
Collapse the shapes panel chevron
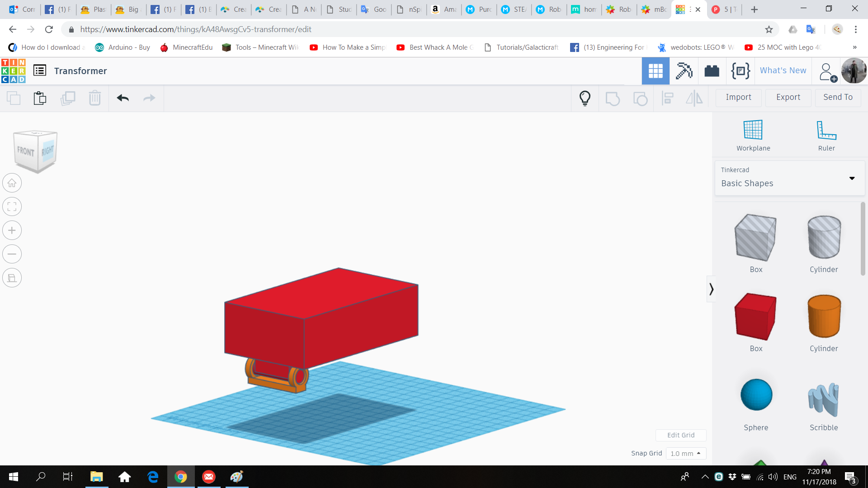[x=711, y=289]
